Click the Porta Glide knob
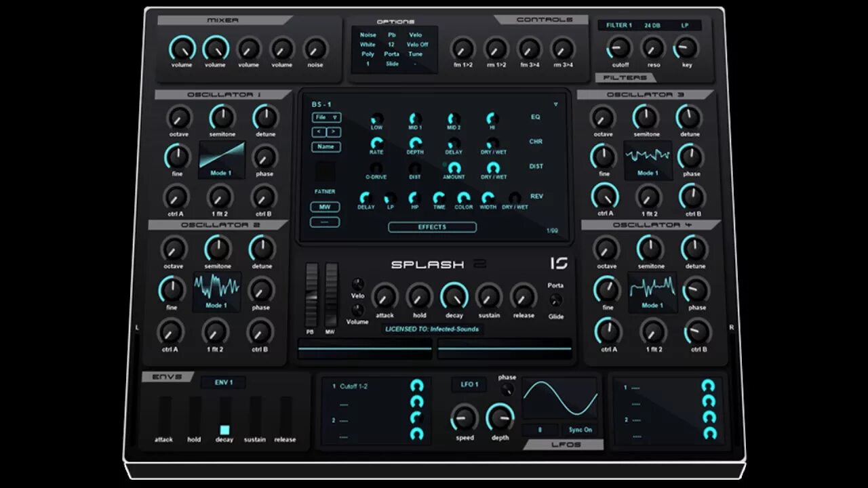Viewport: 868px width, 488px height. tap(555, 300)
